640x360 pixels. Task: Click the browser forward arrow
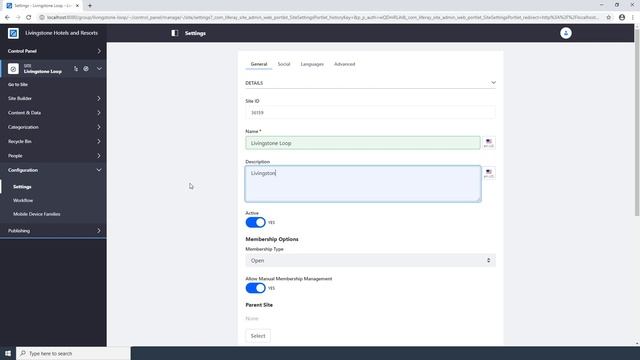[x=18, y=17]
